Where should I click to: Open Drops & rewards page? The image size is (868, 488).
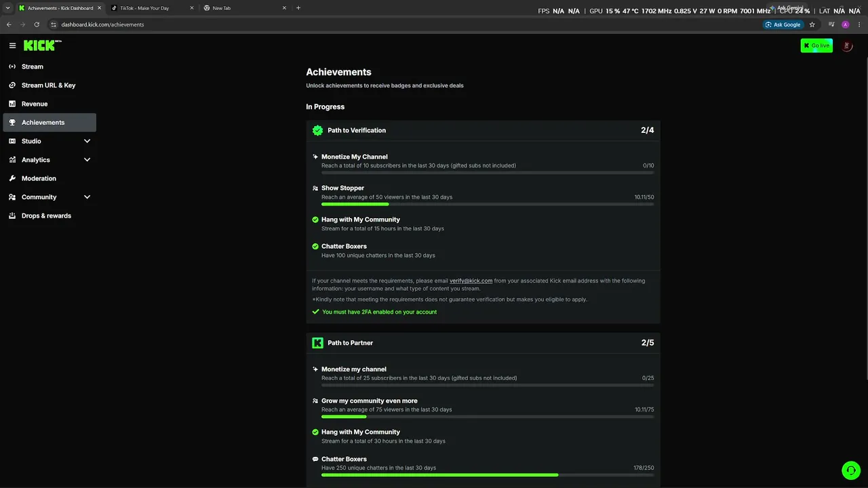(50, 216)
